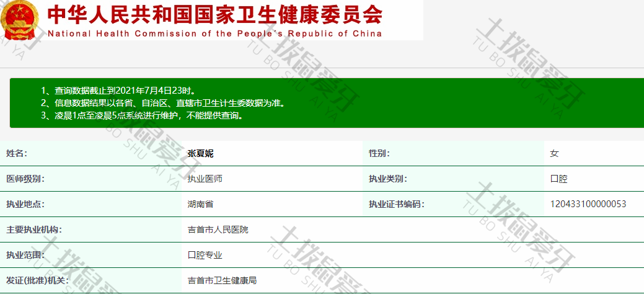Click the 姓名 label cell

pos(17,153)
